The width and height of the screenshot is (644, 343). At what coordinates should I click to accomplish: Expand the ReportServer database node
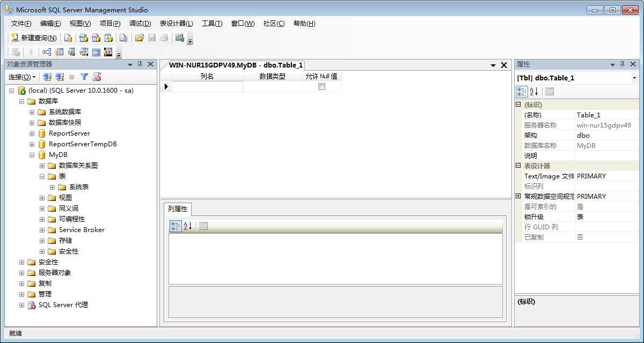[x=32, y=133]
